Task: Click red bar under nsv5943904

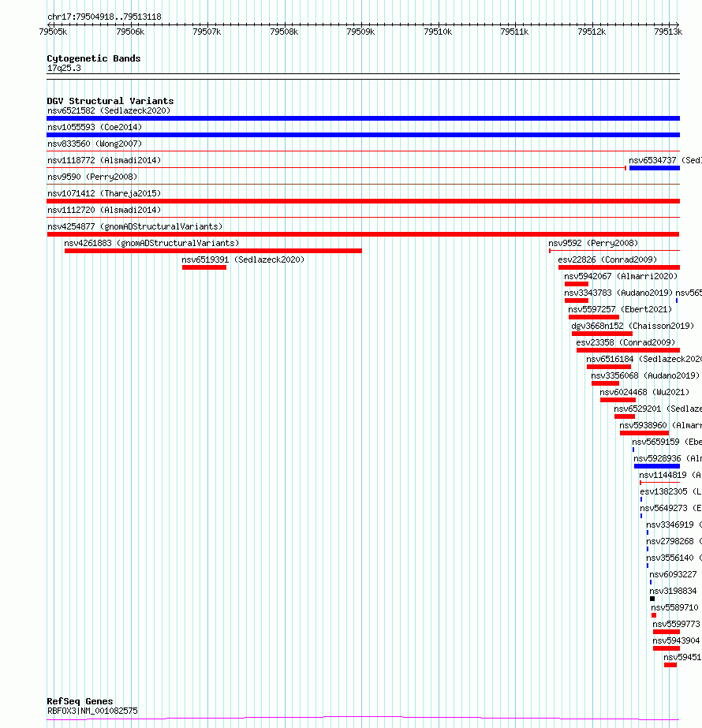Action: (x=667, y=648)
